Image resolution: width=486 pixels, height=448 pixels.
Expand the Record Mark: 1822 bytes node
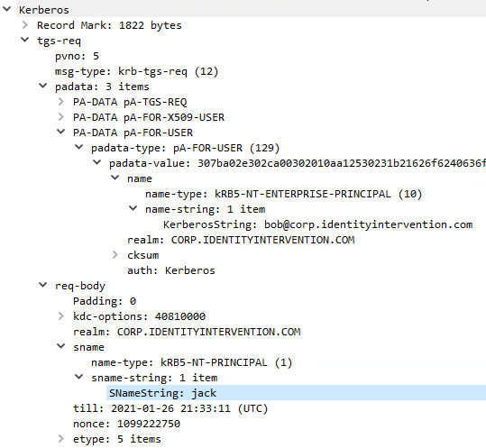coord(25,24)
